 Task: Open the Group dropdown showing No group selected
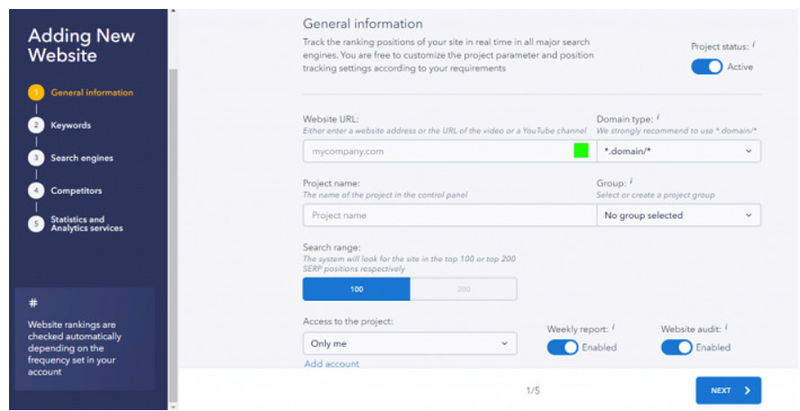679,215
